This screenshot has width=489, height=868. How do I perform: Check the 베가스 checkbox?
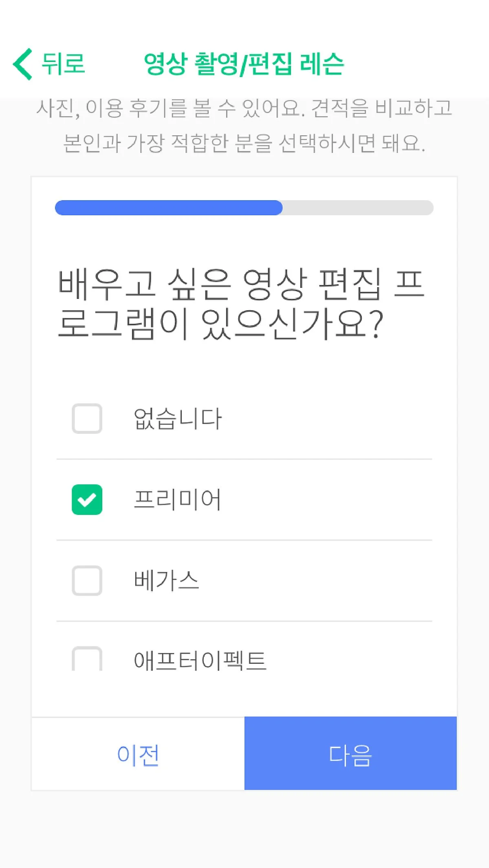(87, 580)
